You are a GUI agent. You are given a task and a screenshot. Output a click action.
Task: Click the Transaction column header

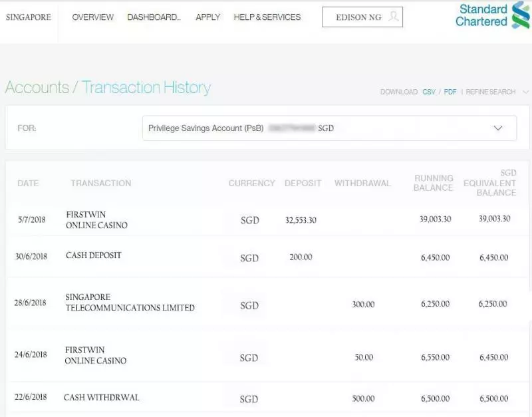[101, 183]
